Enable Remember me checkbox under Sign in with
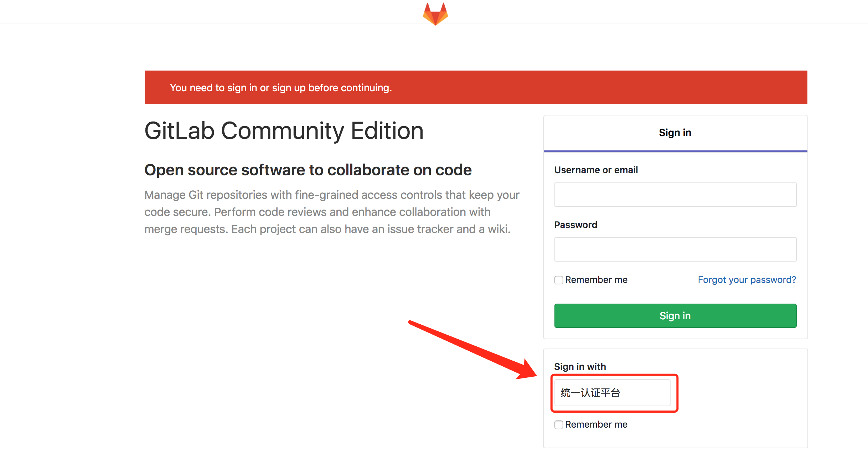The height and width of the screenshot is (454, 868). [x=559, y=425]
